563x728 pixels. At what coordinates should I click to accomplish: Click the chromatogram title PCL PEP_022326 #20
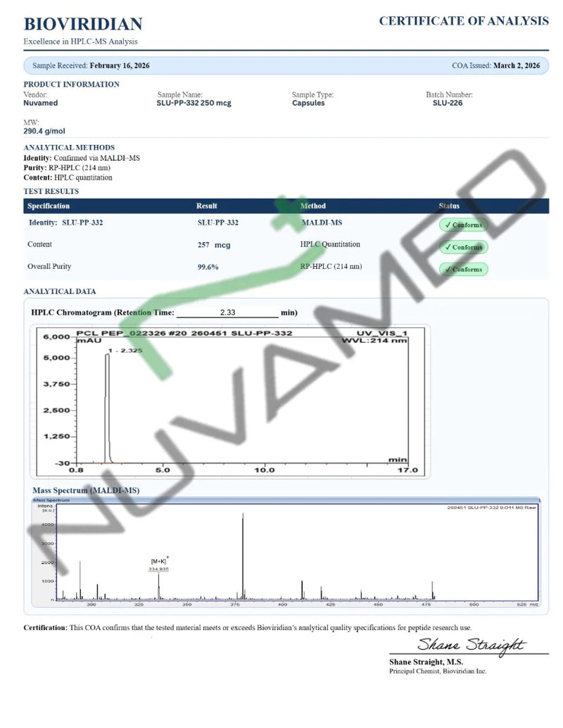[x=184, y=333]
